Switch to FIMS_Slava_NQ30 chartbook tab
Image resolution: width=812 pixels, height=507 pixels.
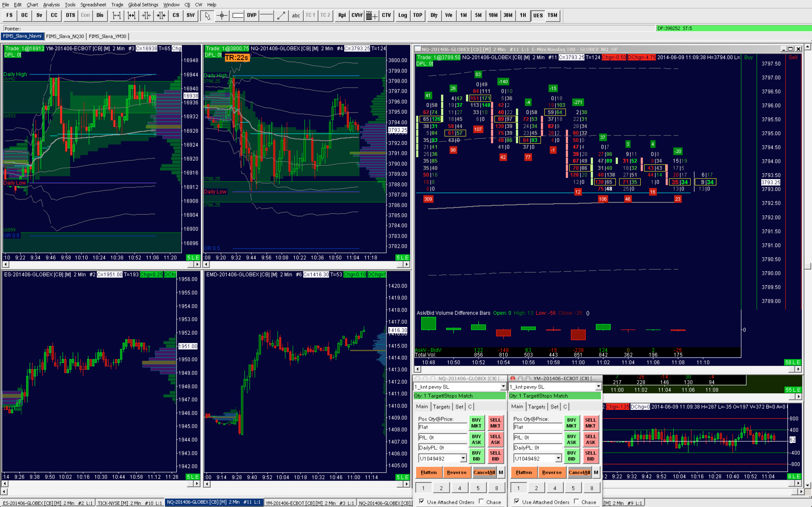(x=65, y=36)
